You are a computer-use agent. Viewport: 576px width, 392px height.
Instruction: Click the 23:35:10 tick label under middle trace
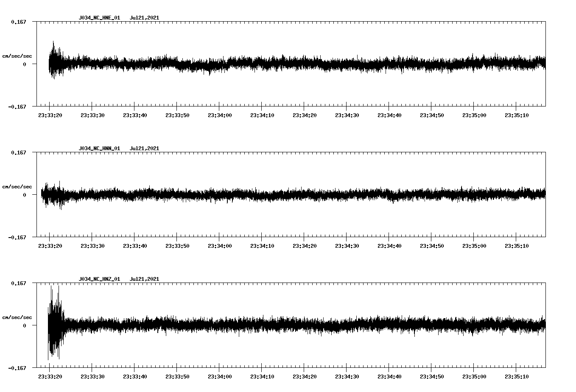tap(517, 245)
